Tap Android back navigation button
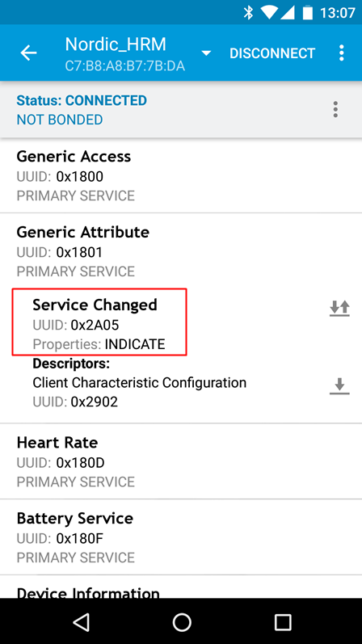 (81, 622)
